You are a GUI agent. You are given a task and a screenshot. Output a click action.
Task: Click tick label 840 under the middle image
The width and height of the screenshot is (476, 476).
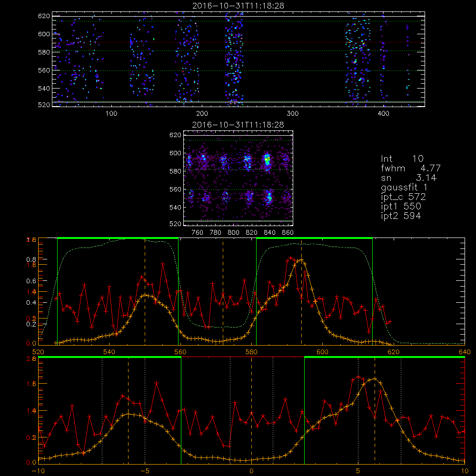tap(269, 233)
